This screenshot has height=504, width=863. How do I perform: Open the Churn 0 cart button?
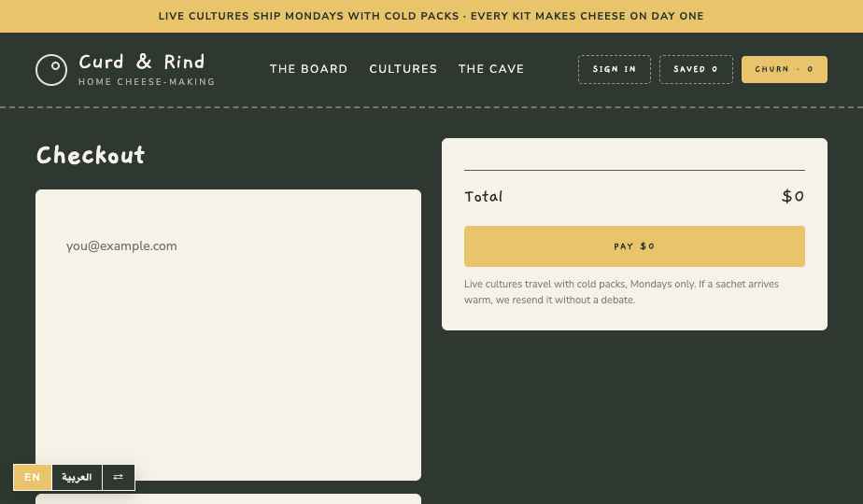[785, 69]
